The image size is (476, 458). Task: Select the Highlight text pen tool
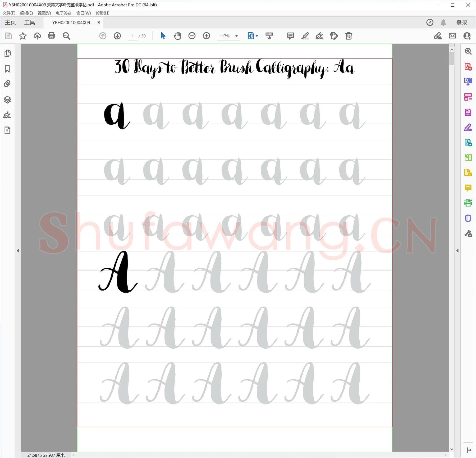point(305,36)
